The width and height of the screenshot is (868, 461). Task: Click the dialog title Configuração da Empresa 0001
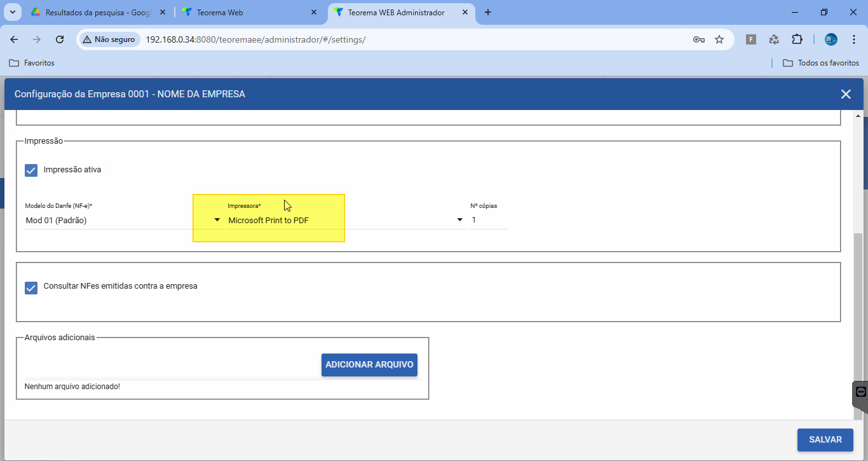130,94
